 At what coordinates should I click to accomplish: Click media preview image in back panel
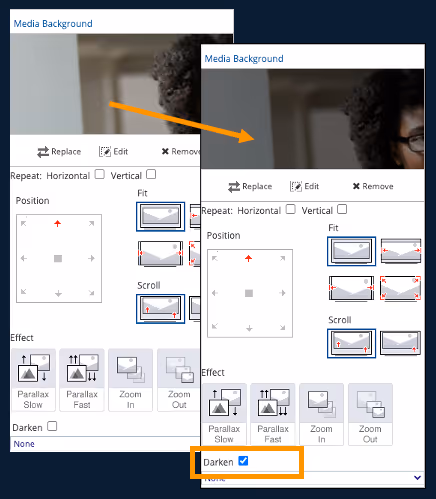click(x=105, y=84)
